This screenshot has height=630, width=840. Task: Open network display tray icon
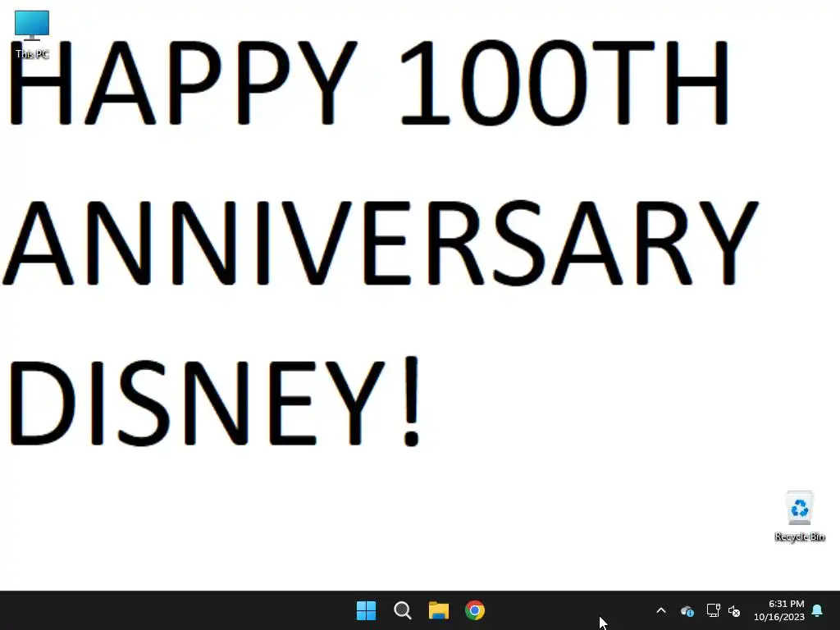713,610
